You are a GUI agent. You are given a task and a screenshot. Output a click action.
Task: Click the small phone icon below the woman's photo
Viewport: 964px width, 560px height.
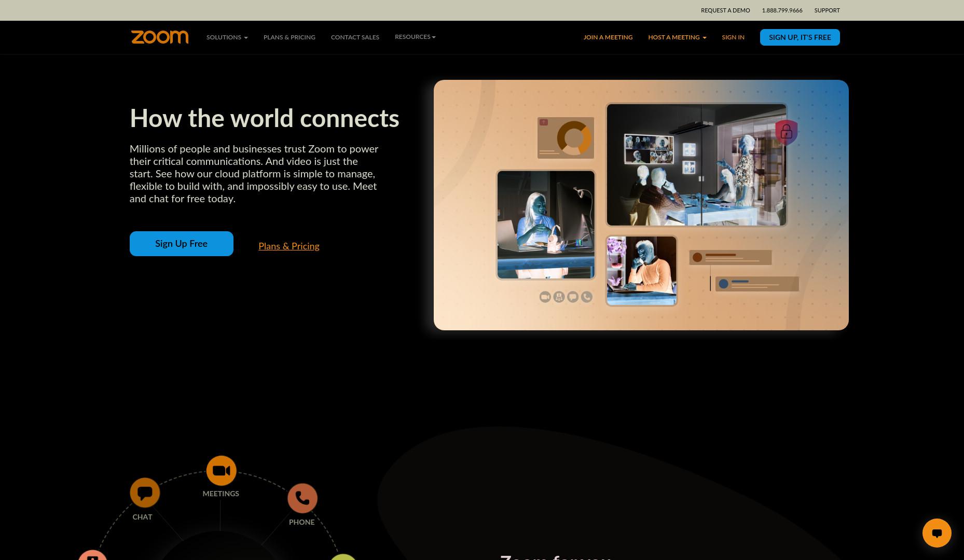pyautogui.click(x=587, y=297)
